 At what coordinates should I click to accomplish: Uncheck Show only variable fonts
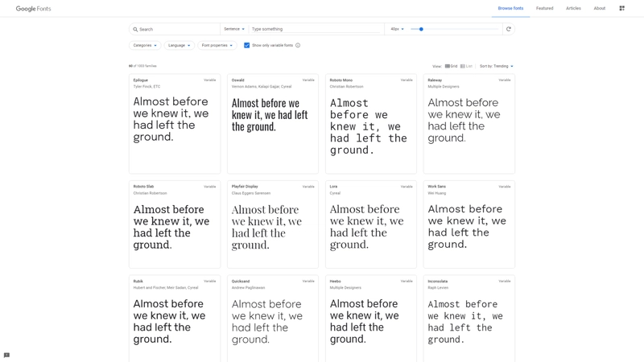pos(247,46)
